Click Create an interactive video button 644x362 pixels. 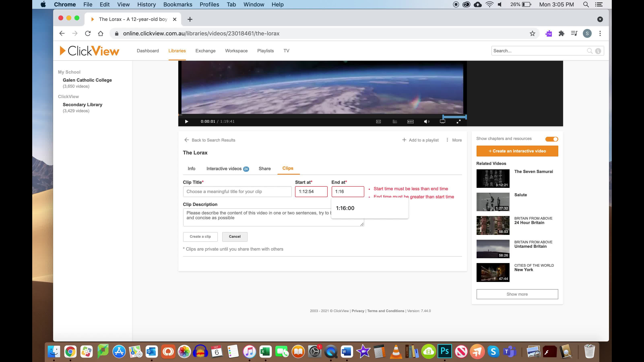tap(517, 151)
